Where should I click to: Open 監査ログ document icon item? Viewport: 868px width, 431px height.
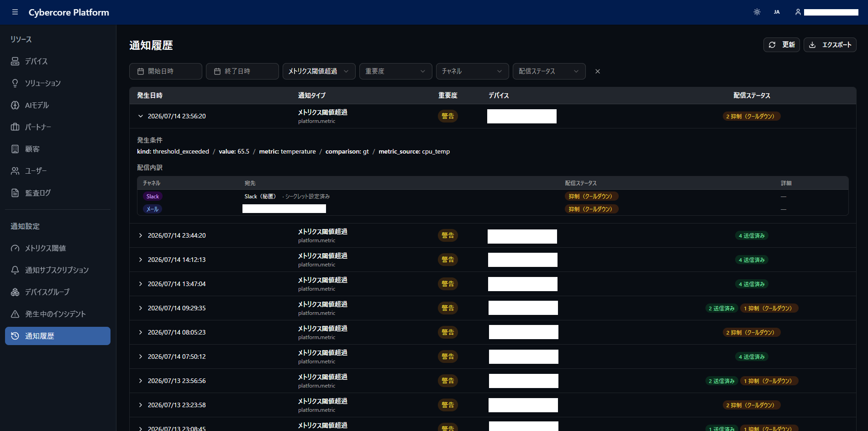click(x=58, y=193)
